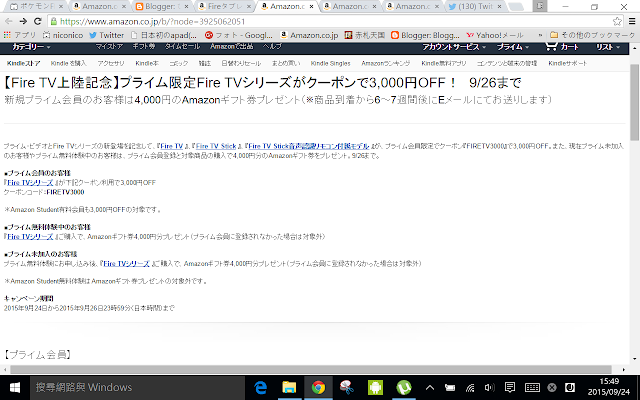Open the 日本初のapad bookmark
Screen dimensions: 640x400
click(x=164, y=35)
